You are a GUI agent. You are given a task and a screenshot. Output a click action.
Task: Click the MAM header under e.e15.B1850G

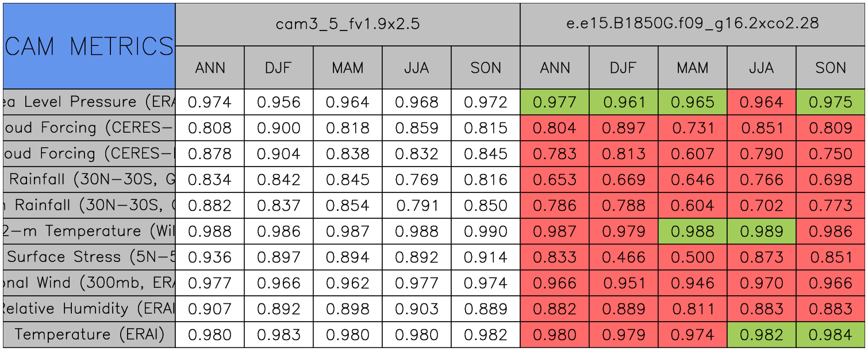[x=692, y=68]
